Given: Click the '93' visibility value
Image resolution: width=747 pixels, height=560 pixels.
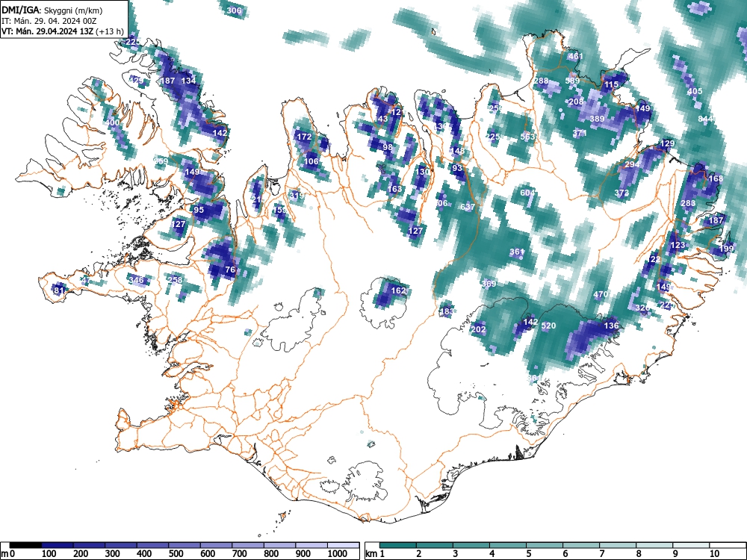Looking at the screenshot, I should click(457, 168).
